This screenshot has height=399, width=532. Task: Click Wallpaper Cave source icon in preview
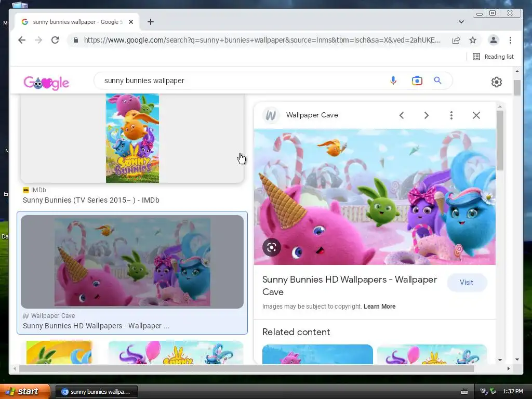tap(271, 115)
